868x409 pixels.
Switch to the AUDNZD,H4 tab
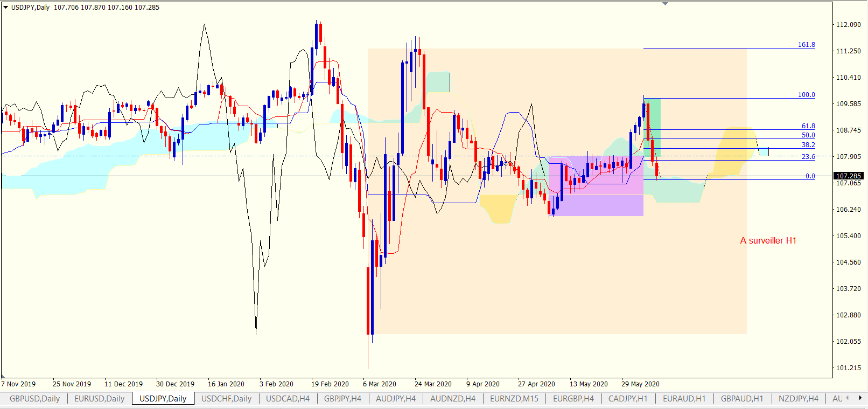(453, 399)
